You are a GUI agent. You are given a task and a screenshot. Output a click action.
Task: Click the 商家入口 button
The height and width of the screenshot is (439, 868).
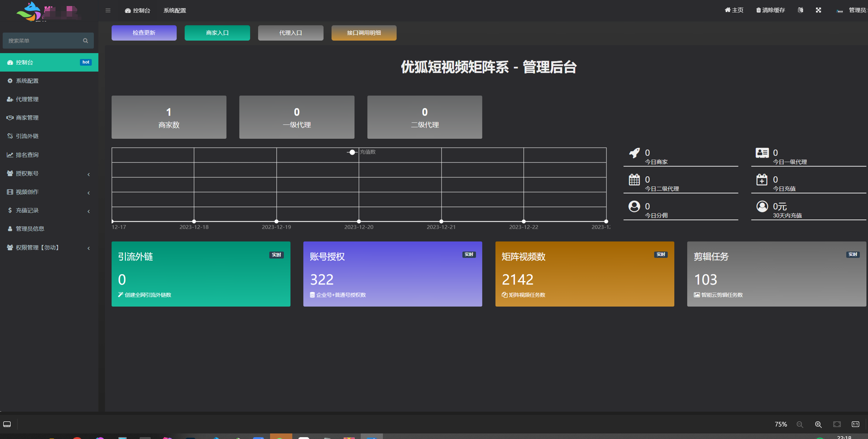pyautogui.click(x=217, y=33)
